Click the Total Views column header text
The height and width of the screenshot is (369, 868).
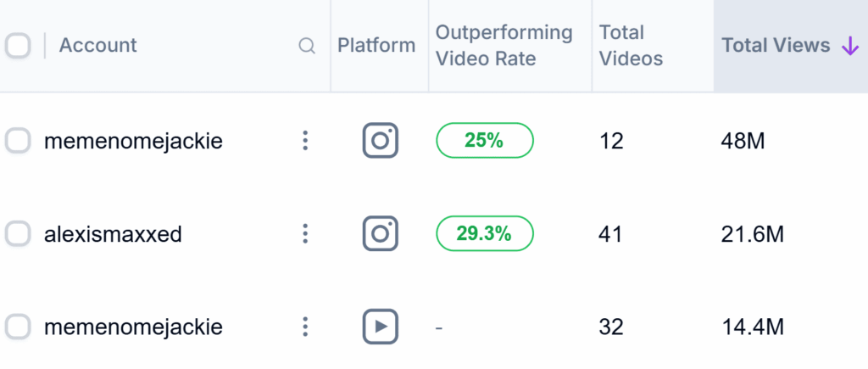tap(776, 46)
